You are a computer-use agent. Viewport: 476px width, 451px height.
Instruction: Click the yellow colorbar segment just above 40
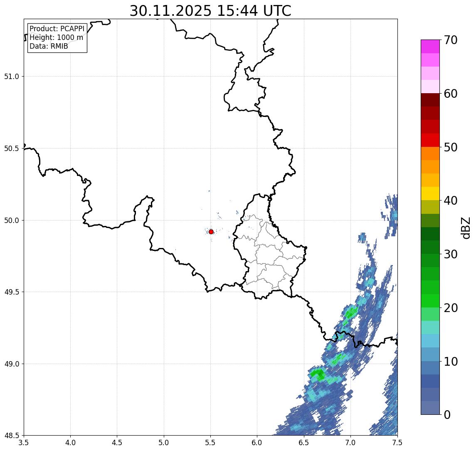coord(430,193)
